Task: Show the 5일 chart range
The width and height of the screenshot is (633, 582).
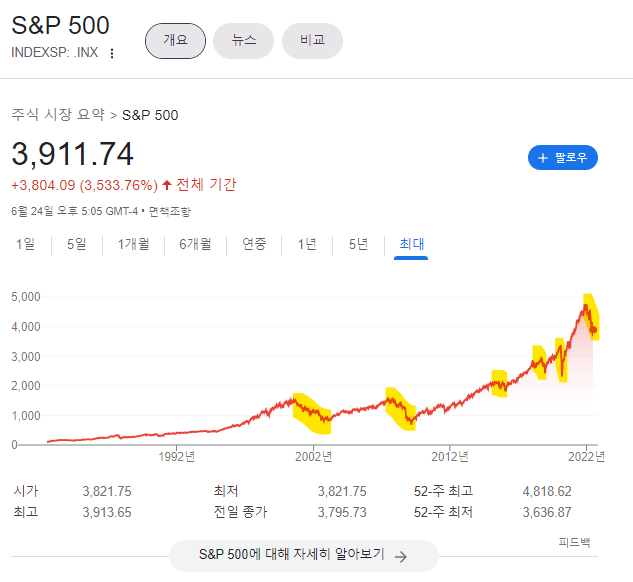Action: [x=77, y=244]
